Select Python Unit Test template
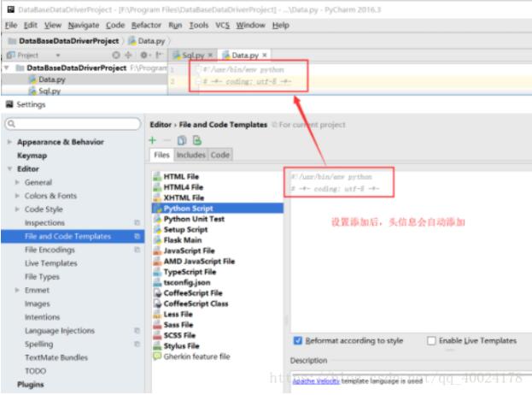 tap(194, 219)
